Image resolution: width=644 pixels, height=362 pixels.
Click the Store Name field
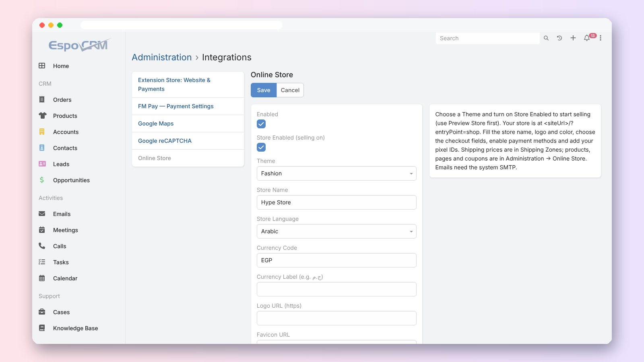click(x=336, y=202)
